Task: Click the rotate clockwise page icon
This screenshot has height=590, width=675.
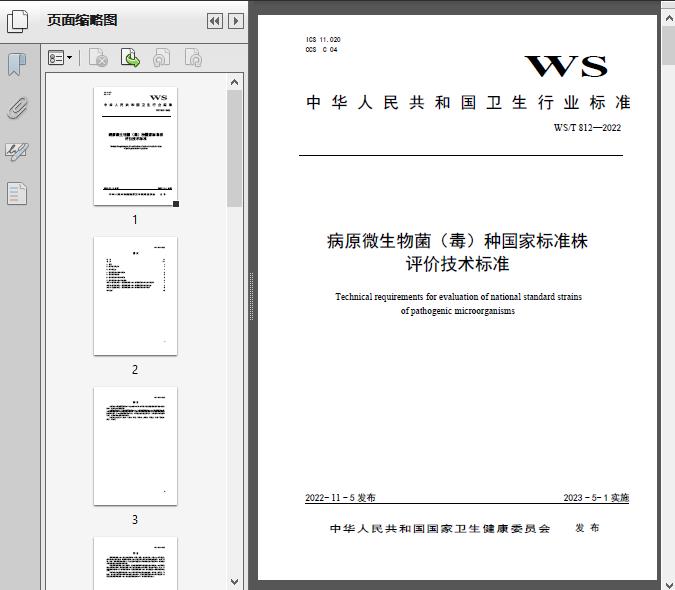Action: click(x=193, y=58)
